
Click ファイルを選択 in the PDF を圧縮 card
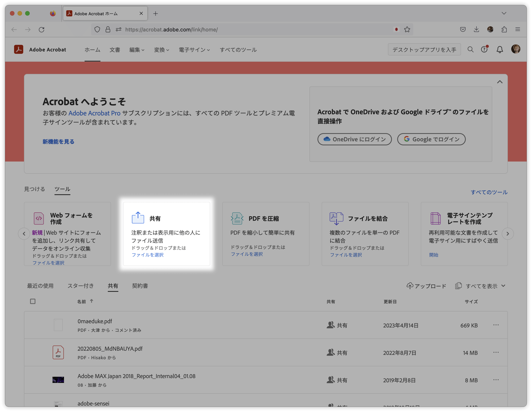[247, 254]
